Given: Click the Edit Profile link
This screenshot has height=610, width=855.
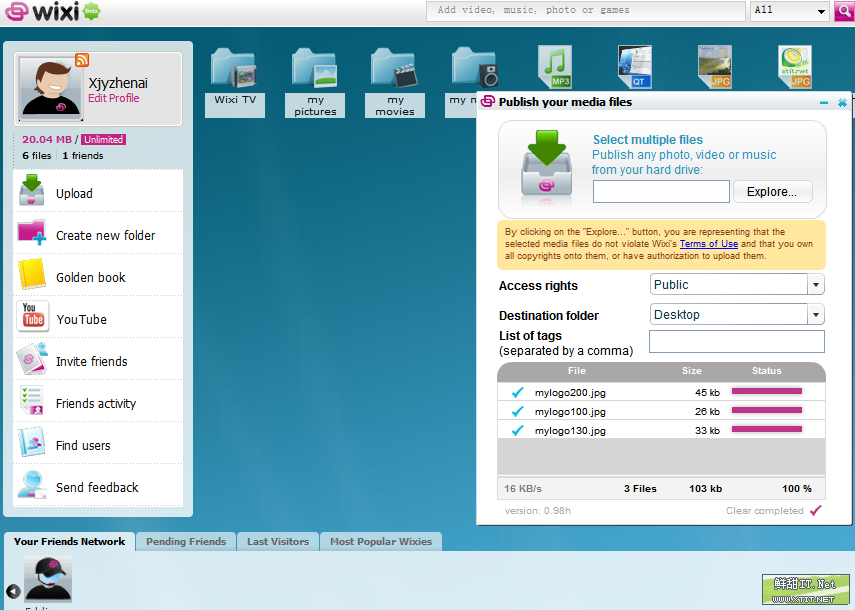Looking at the screenshot, I should [x=113, y=98].
